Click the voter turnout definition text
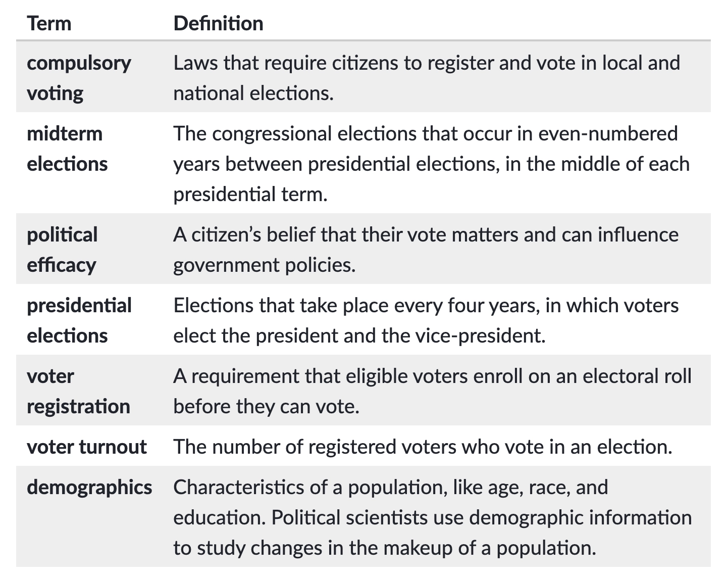728x578 pixels. 423,447
